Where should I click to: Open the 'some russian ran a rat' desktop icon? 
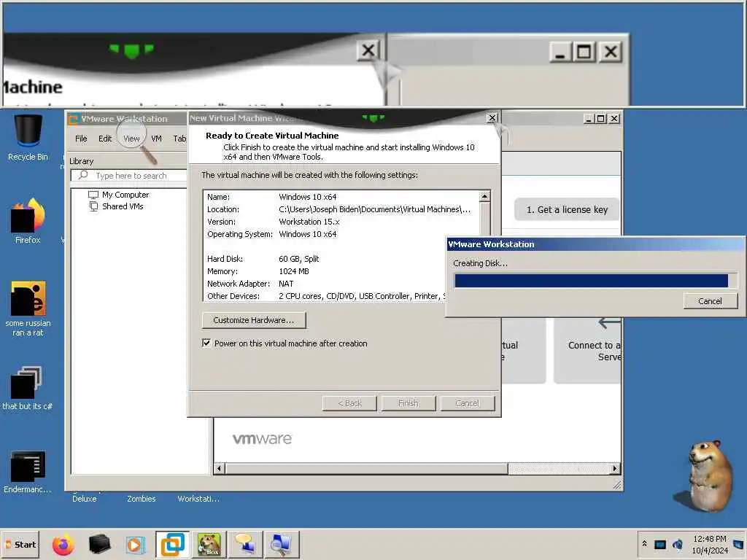pos(28,308)
